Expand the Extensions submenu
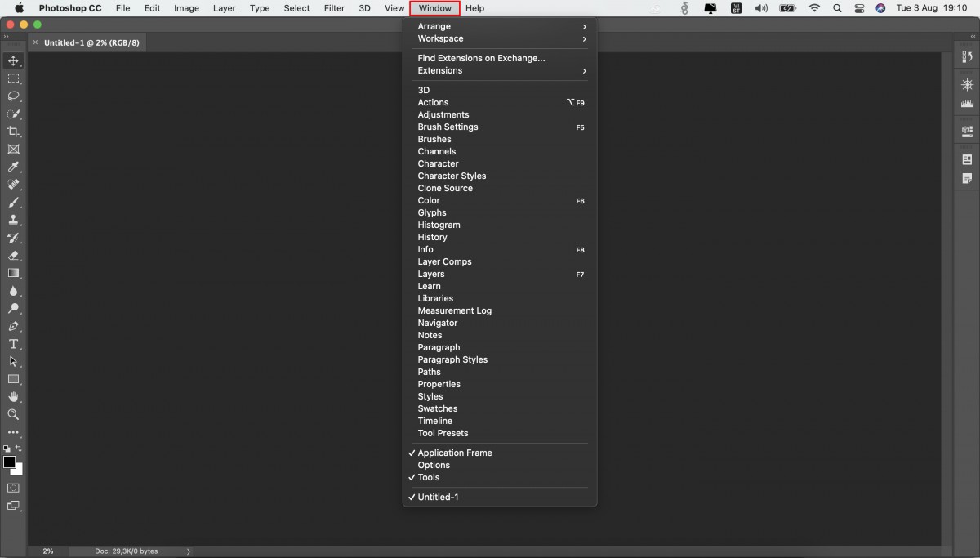This screenshot has width=980, height=558. click(500, 70)
